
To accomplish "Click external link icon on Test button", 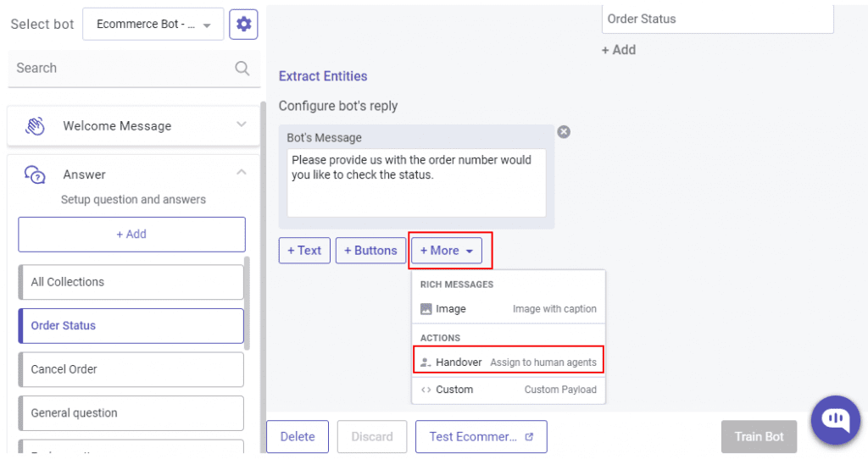I will (x=529, y=437).
